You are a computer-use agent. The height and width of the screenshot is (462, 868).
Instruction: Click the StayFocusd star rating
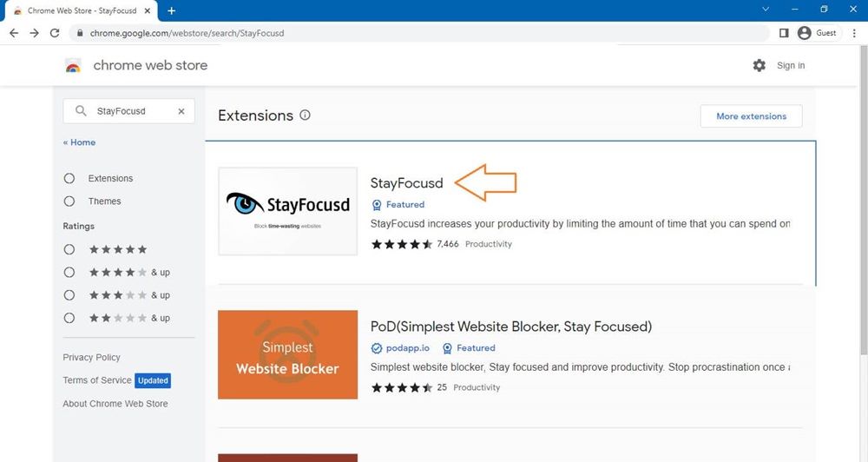point(402,244)
